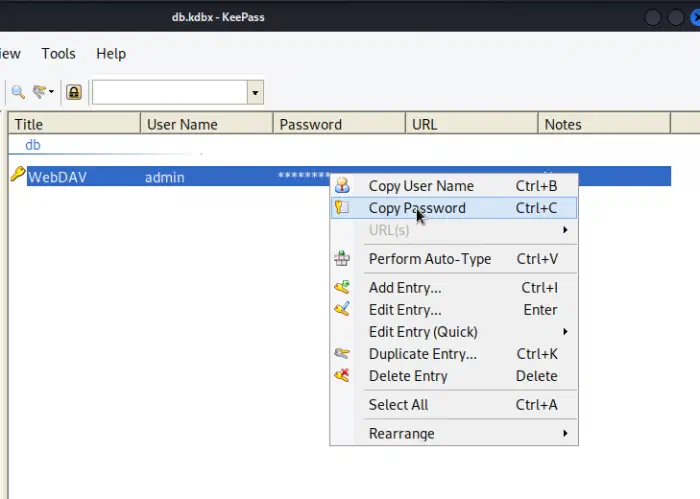Open the Show Entries toolbar icon
Screen dimensions: 700x499
point(39,92)
